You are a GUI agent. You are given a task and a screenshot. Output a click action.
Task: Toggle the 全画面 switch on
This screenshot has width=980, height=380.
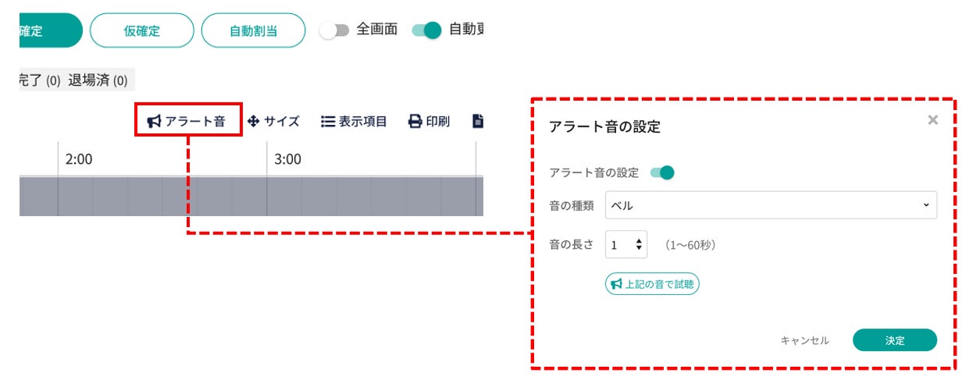pyautogui.click(x=333, y=30)
